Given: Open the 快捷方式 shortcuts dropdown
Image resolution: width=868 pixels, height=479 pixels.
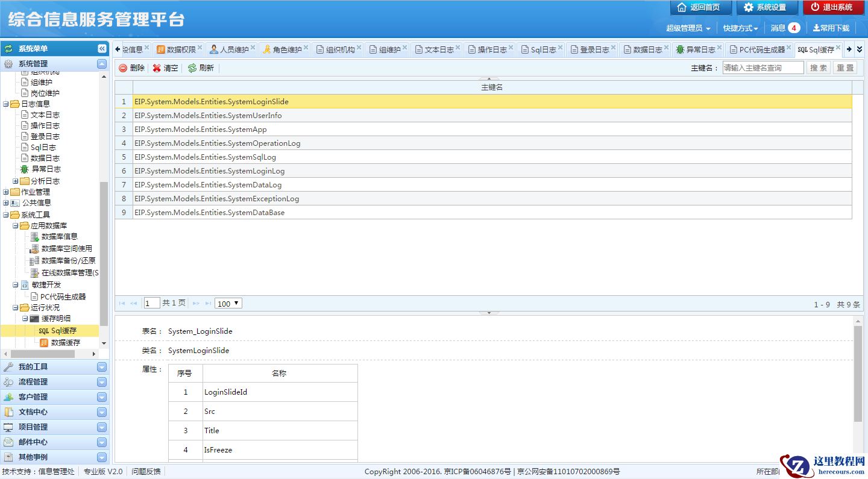Looking at the screenshot, I should (740, 28).
